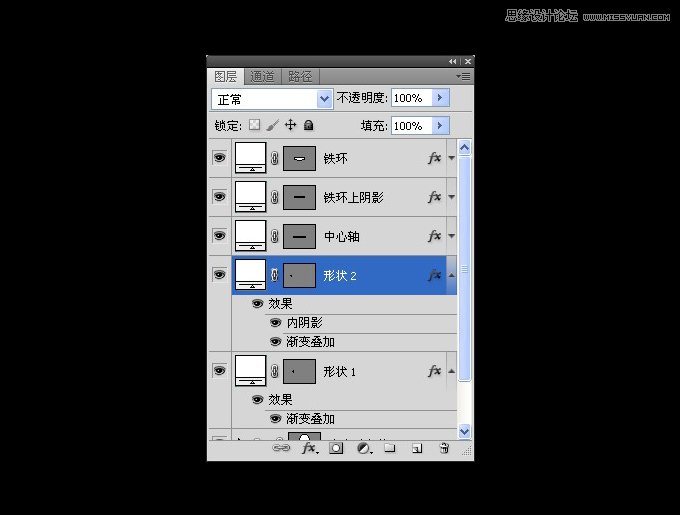Viewport: 680px width, 515px height.
Task: Expand effects list of 中心轴 layer
Action: pos(451,236)
